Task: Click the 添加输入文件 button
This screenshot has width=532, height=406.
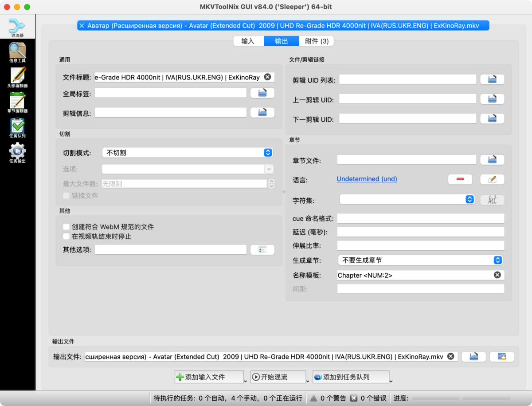Action: [209, 377]
